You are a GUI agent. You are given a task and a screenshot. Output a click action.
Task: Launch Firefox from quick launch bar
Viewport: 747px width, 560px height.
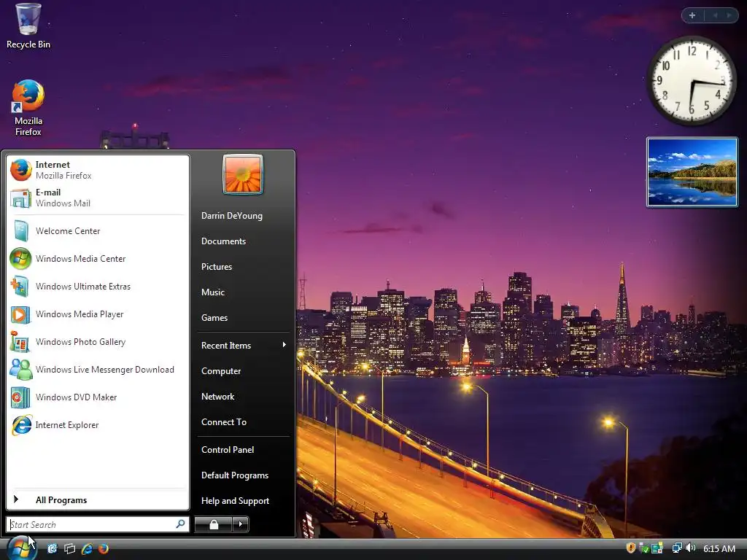pyautogui.click(x=104, y=548)
